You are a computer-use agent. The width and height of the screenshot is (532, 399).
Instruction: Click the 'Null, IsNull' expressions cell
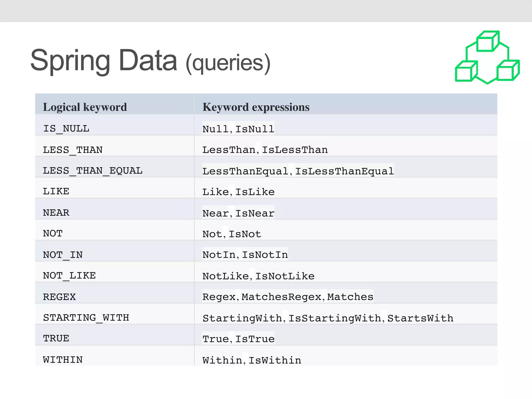pyautogui.click(x=346, y=125)
